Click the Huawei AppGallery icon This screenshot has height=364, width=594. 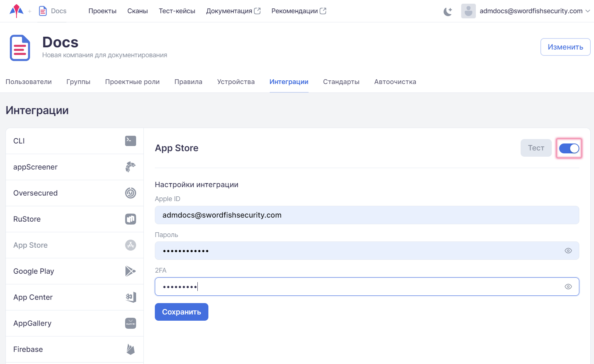[x=130, y=323]
